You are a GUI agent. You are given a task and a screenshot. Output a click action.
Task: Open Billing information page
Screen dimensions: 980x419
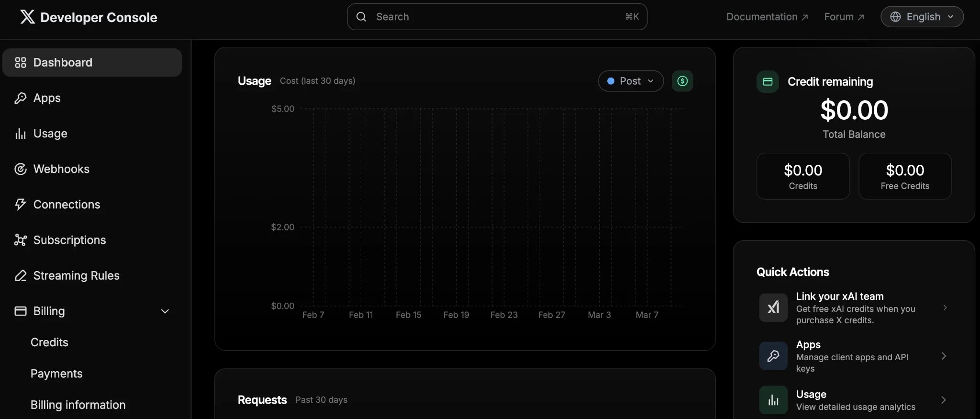pos(78,405)
